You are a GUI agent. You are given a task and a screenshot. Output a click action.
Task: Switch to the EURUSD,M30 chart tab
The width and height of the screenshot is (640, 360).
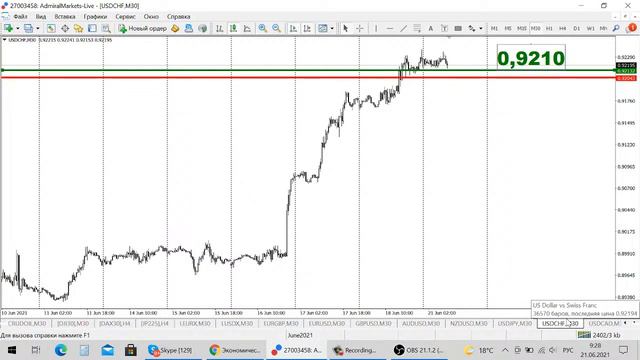tap(327, 323)
